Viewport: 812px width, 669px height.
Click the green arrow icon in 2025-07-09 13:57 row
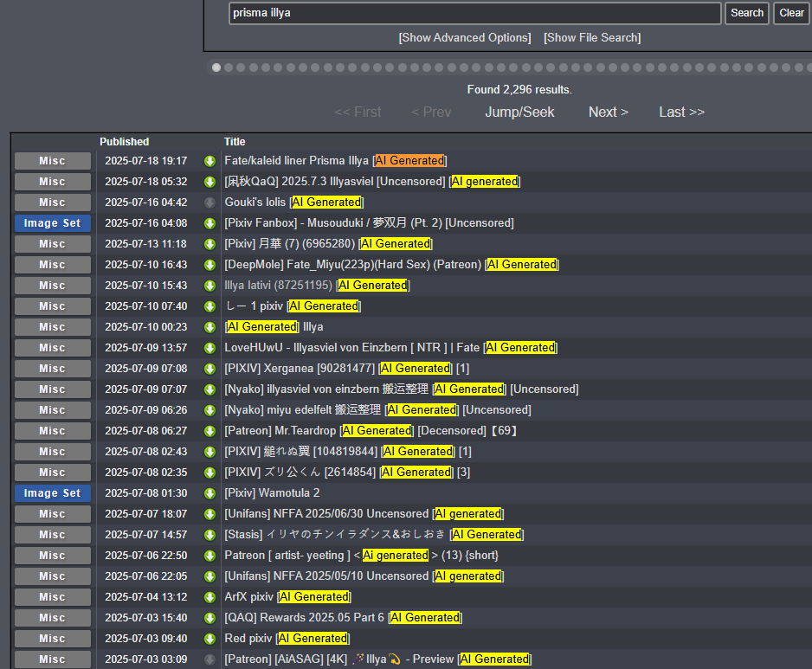click(209, 348)
